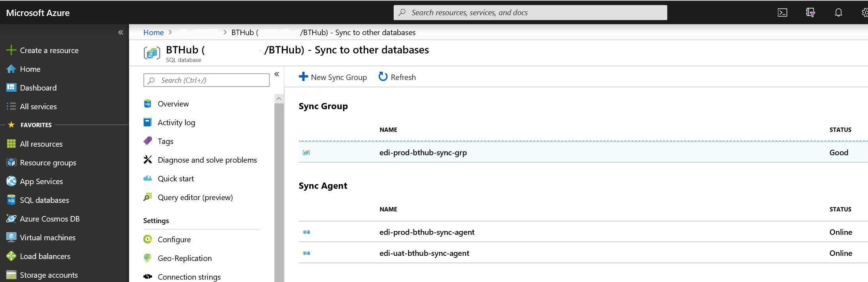The width and height of the screenshot is (868, 282).
Task: Collapse the left Azure navigation sidebar
Action: coord(121,32)
